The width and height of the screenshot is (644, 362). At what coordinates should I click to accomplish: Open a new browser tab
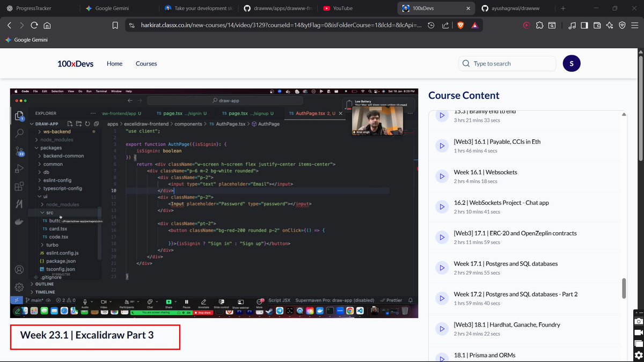(x=563, y=9)
